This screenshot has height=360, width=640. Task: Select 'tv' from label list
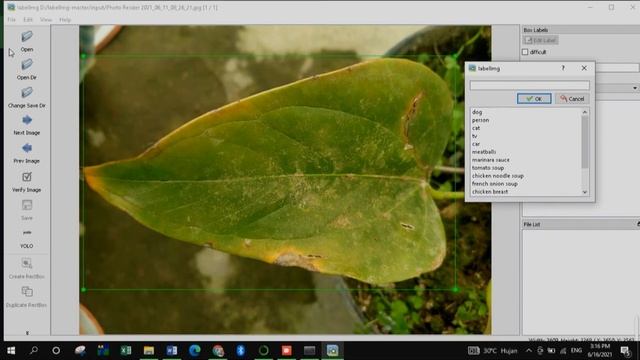point(474,136)
